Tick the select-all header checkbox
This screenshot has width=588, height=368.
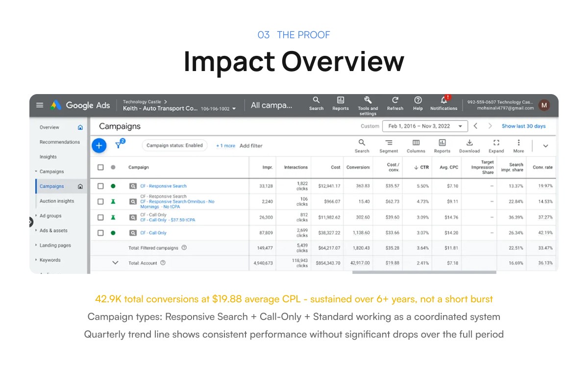pyautogui.click(x=100, y=167)
